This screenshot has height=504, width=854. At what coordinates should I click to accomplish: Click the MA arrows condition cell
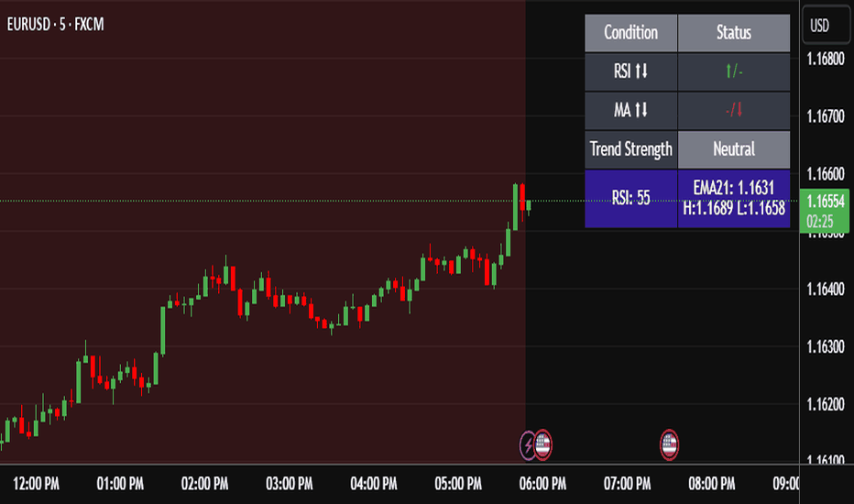point(630,111)
